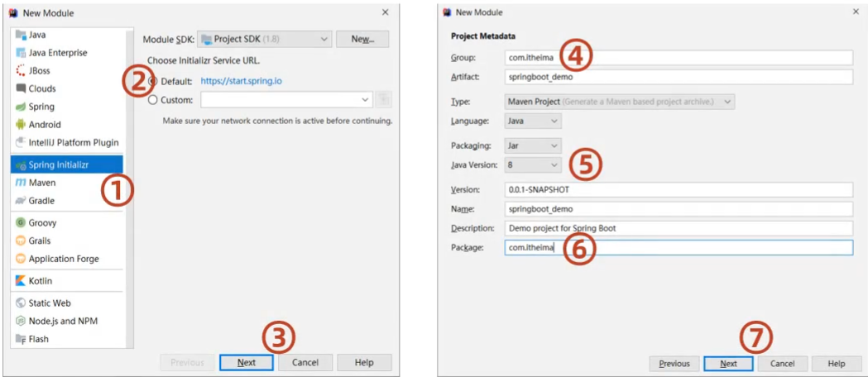The image size is (868, 377).
Task: Choose the Application Forge icon
Action: coord(21,259)
